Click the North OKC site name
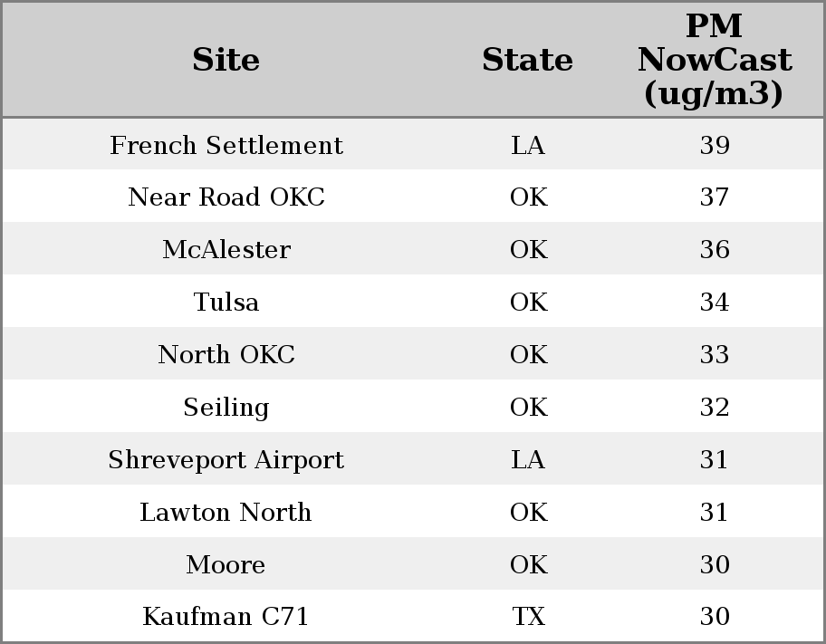 [226, 354]
